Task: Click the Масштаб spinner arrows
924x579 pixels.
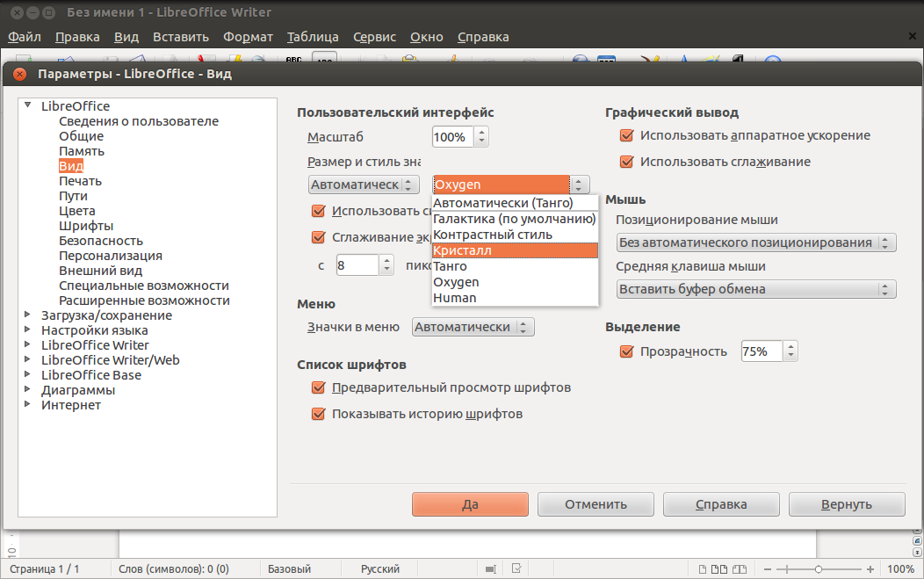Action: (481, 137)
